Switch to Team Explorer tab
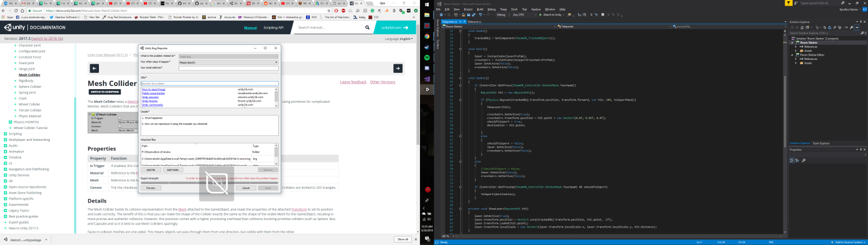The height and width of the screenshot is (245, 868). point(821,143)
